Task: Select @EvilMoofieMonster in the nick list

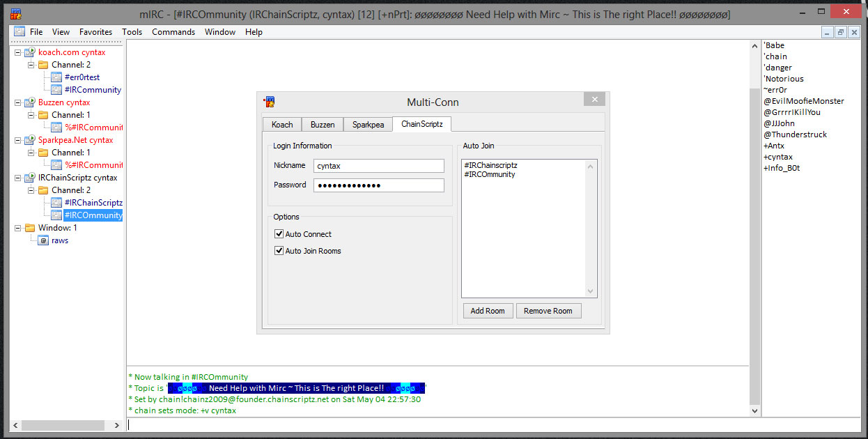Action: (x=804, y=101)
